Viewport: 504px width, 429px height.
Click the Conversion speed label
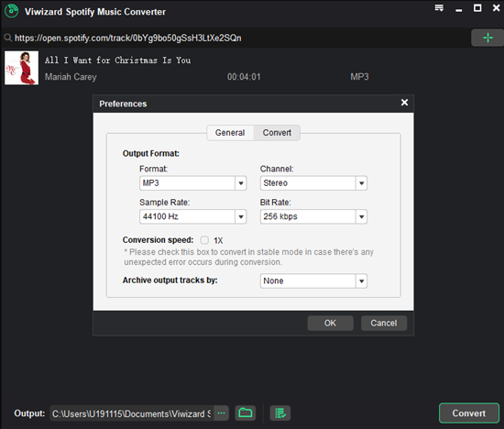pos(158,240)
